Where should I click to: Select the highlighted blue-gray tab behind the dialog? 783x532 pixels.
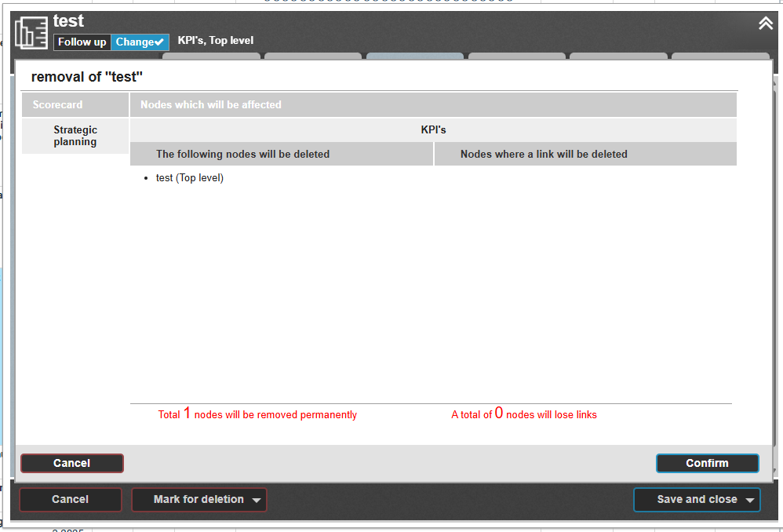[x=414, y=56]
